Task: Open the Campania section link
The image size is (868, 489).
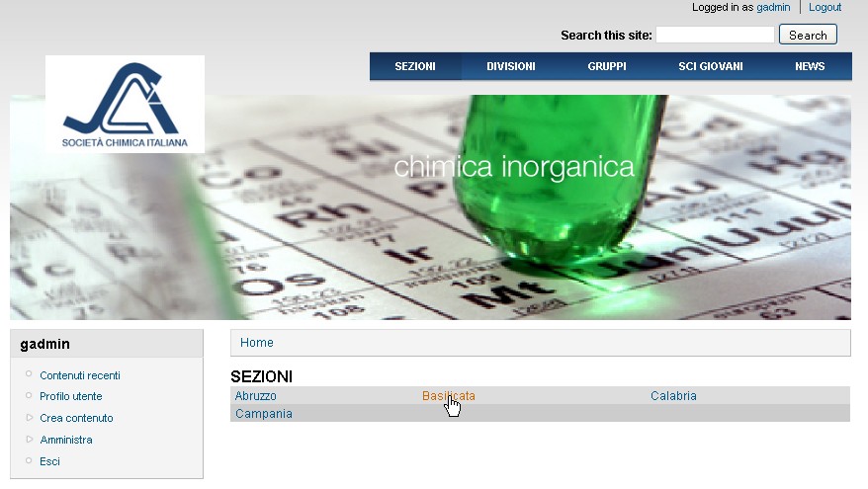Action: pyautogui.click(x=264, y=413)
